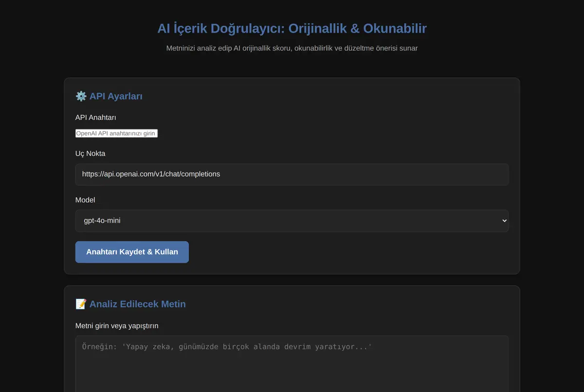Click the memo icon beside Analiz Edilecek Metin
Image resolution: width=584 pixels, height=392 pixels.
click(x=81, y=304)
